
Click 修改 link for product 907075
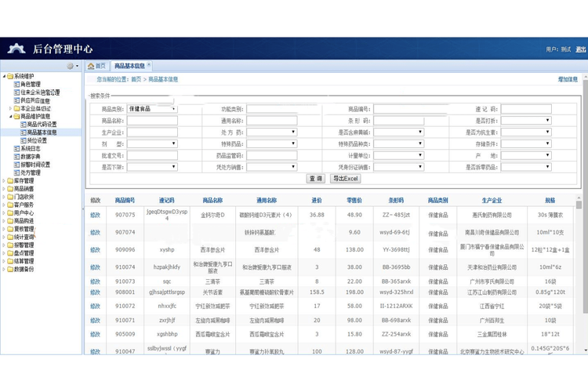[95, 215]
